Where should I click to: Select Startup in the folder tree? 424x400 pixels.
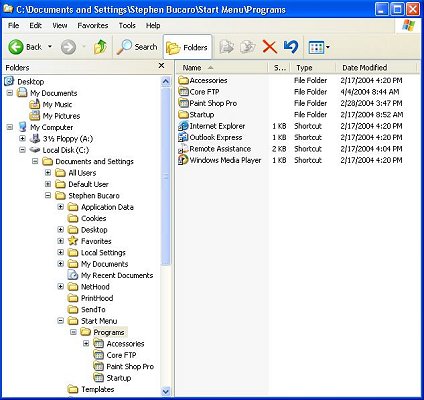click(112, 378)
